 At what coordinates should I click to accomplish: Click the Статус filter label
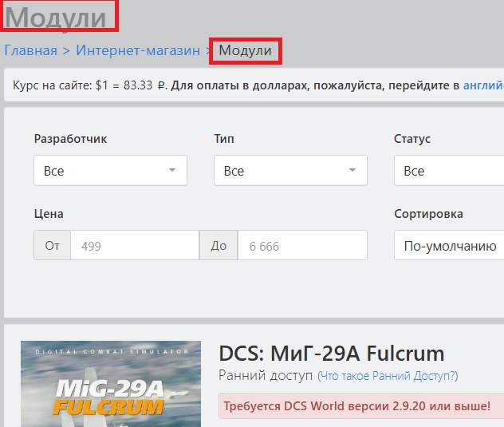point(412,139)
